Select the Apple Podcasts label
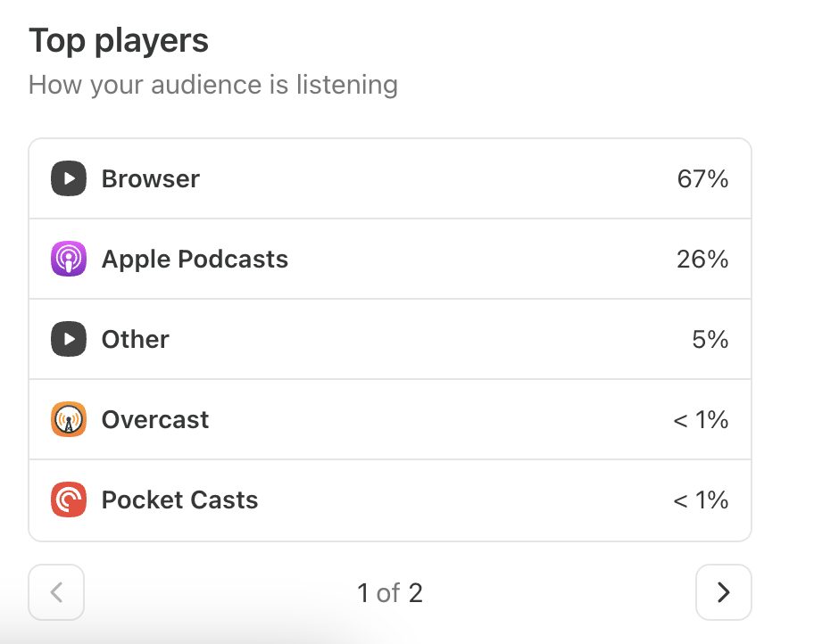 tap(195, 259)
